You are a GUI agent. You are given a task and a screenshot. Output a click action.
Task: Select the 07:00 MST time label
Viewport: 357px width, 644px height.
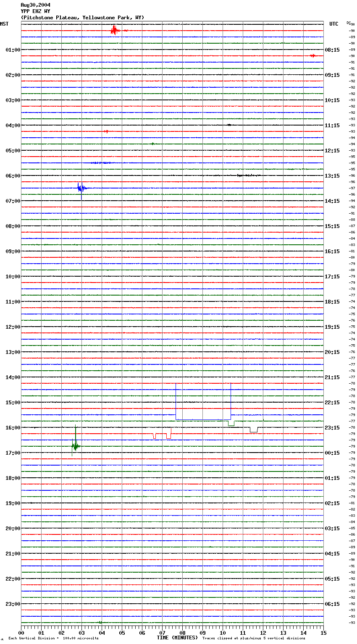(13, 201)
